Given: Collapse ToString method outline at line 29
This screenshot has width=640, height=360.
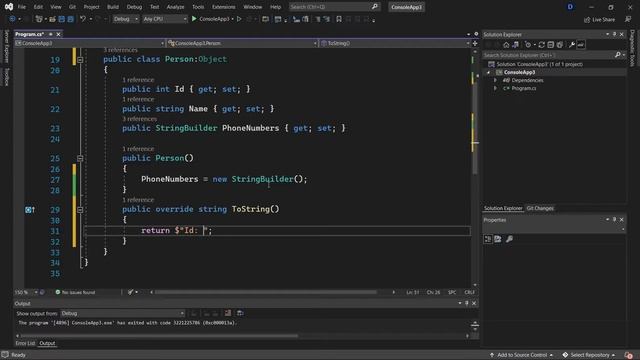Looking at the screenshot, I should [x=80, y=210].
